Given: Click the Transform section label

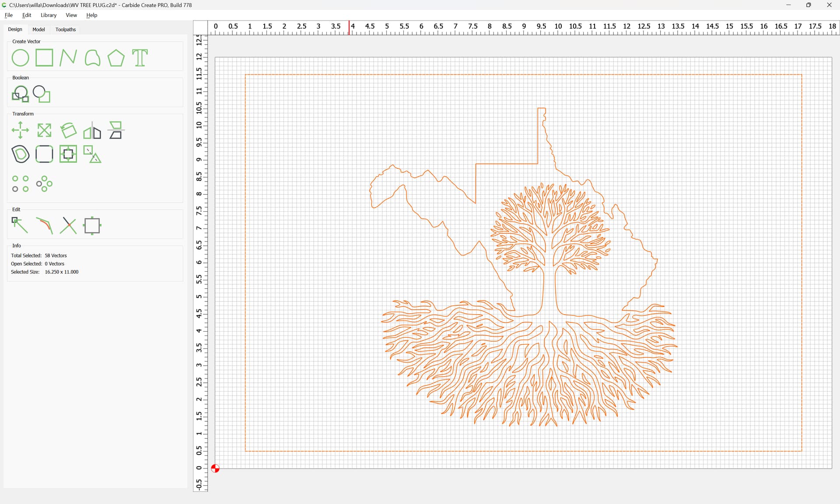Looking at the screenshot, I should coord(23,114).
